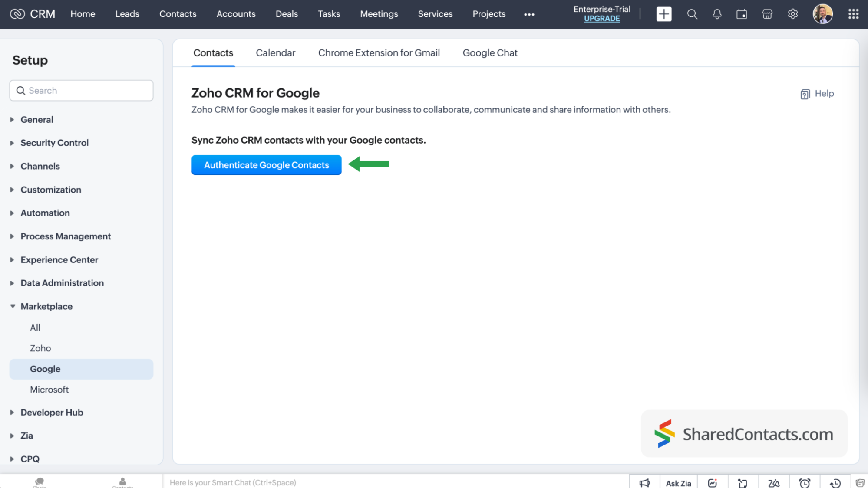
Task: Open Chats icon in bottom bar
Action: [x=40, y=482]
